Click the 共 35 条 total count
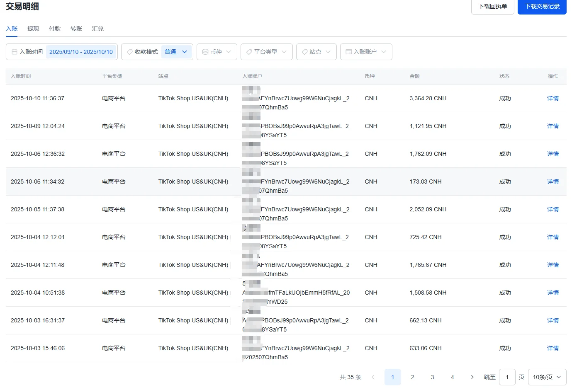The image size is (572, 392). coord(351,377)
